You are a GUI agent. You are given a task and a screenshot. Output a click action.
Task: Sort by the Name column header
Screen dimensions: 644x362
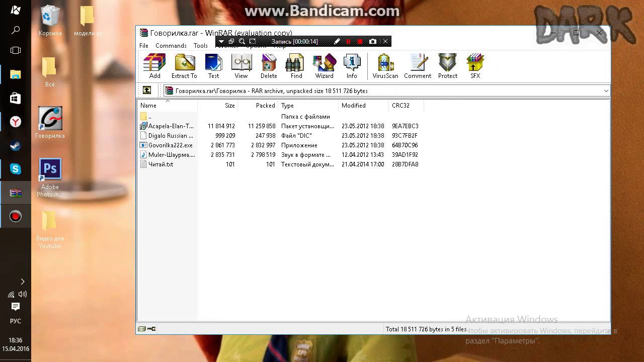[168, 106]
